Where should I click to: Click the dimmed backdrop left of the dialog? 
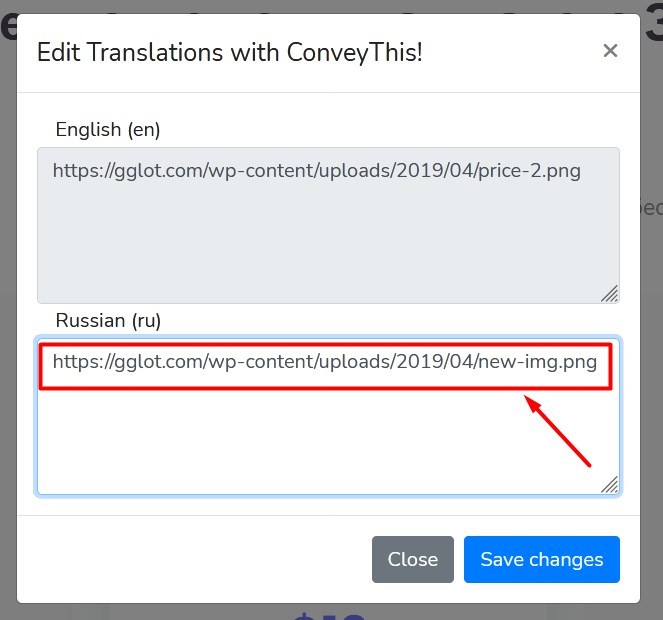pos(8,300)
